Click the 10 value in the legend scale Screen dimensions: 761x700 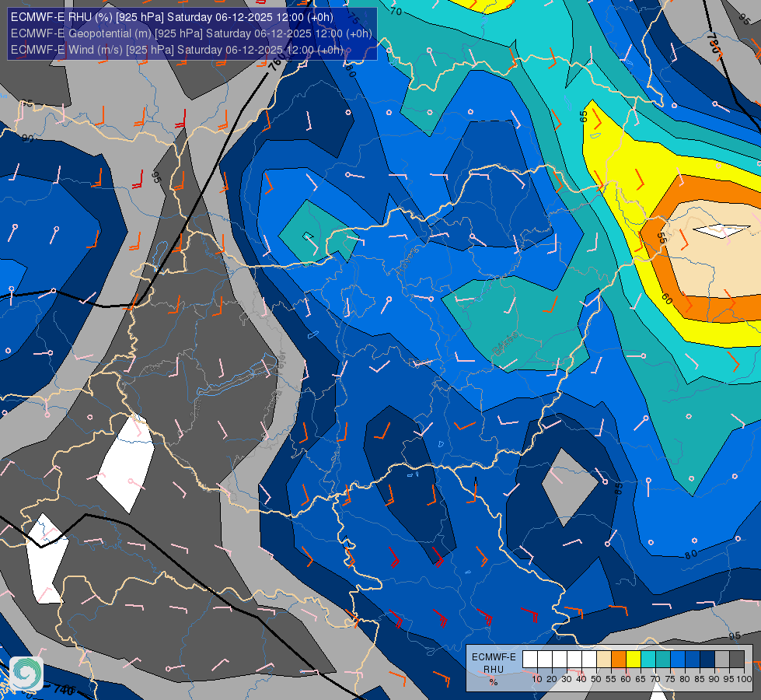click(x=537, y=679)
